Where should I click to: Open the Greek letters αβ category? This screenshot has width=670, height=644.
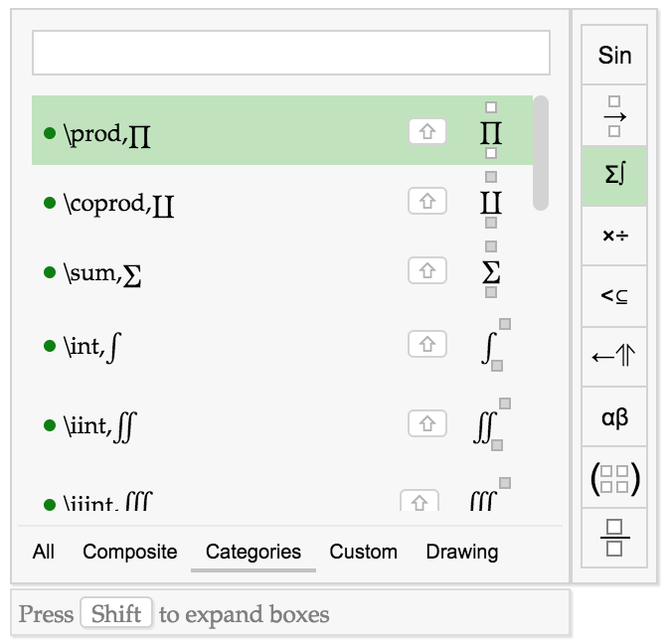point(614,416)
